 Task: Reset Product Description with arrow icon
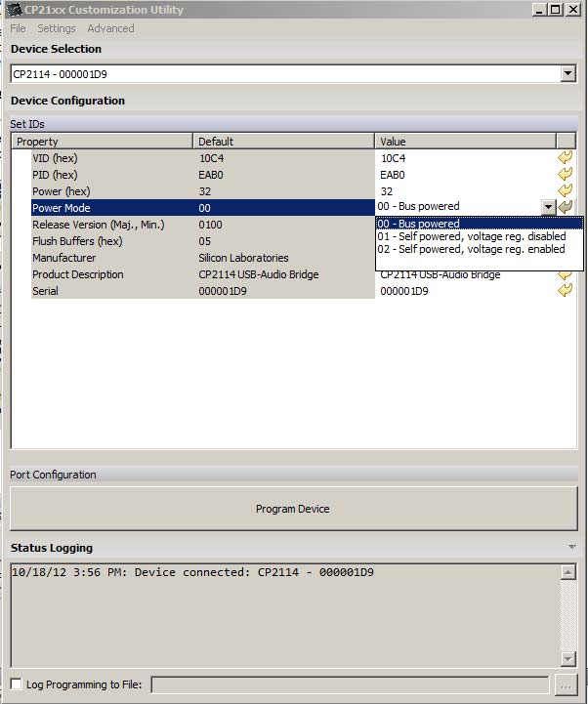click(x=566, y=274)
